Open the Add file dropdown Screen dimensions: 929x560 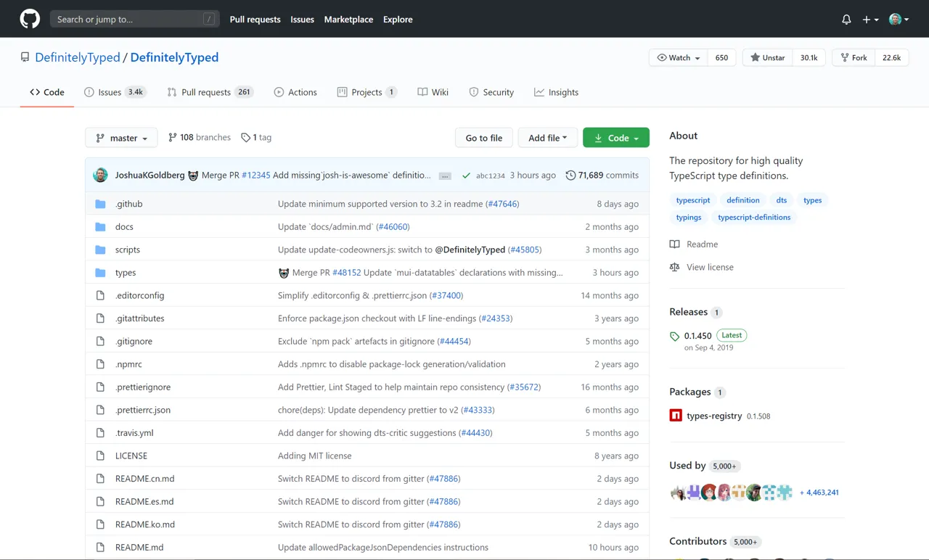point(547,137)
